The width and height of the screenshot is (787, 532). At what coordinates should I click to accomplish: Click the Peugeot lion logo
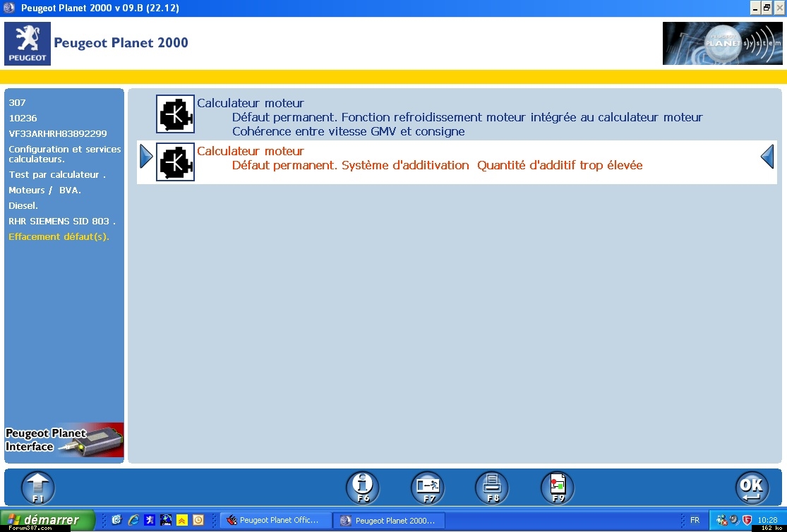coord(28,44)
